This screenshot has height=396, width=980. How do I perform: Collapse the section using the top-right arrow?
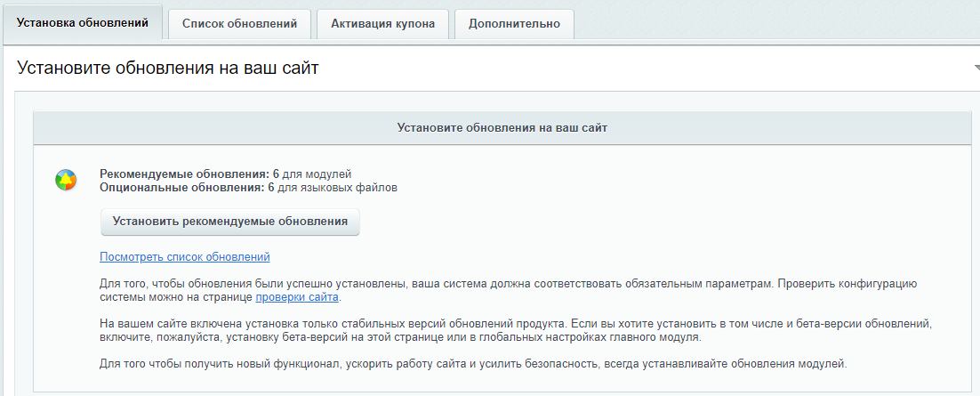point(976,69)
